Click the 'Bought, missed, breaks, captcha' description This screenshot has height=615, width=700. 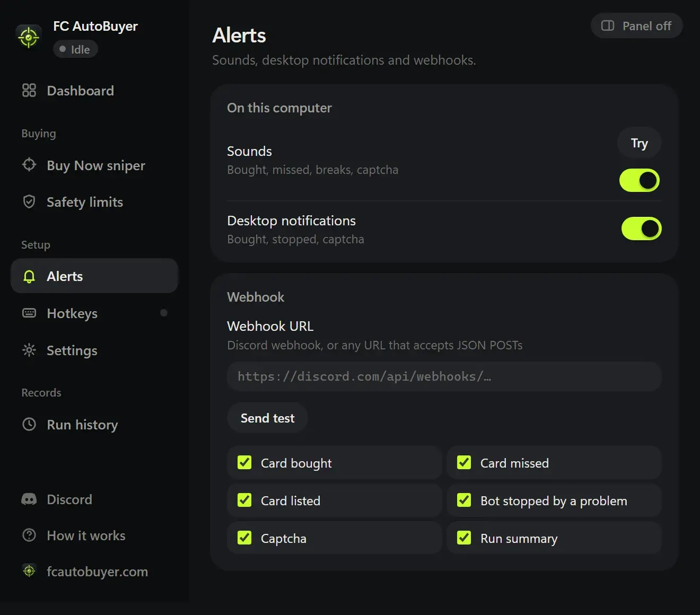point(312,170)
